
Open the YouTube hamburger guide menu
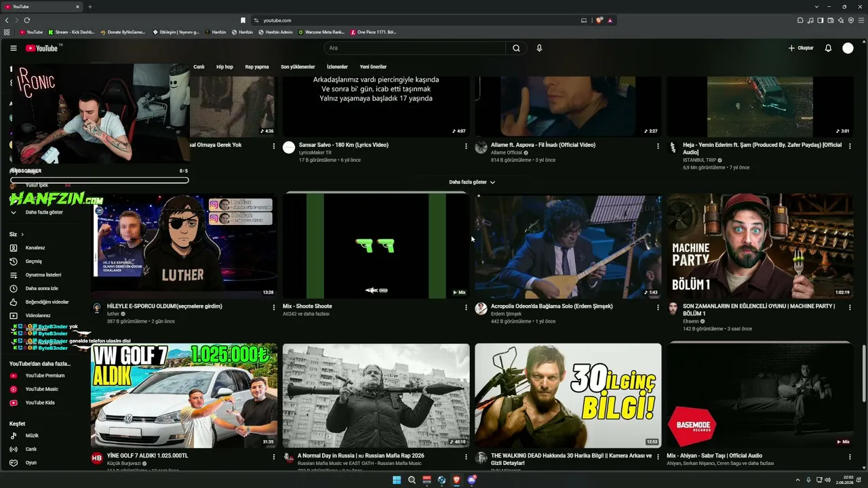[x=14, y=48]
